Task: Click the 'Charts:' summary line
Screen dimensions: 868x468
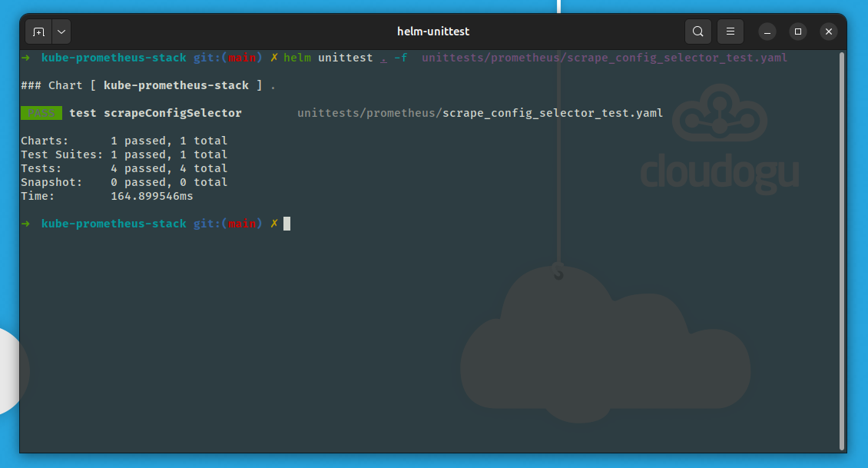Action: (x=124, y=141)
